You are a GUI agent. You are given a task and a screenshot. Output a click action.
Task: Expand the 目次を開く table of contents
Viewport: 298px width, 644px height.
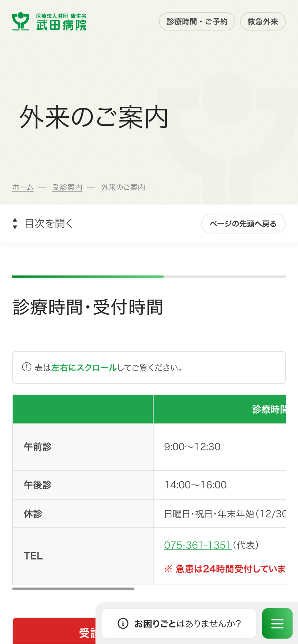[x=49, y=223]
